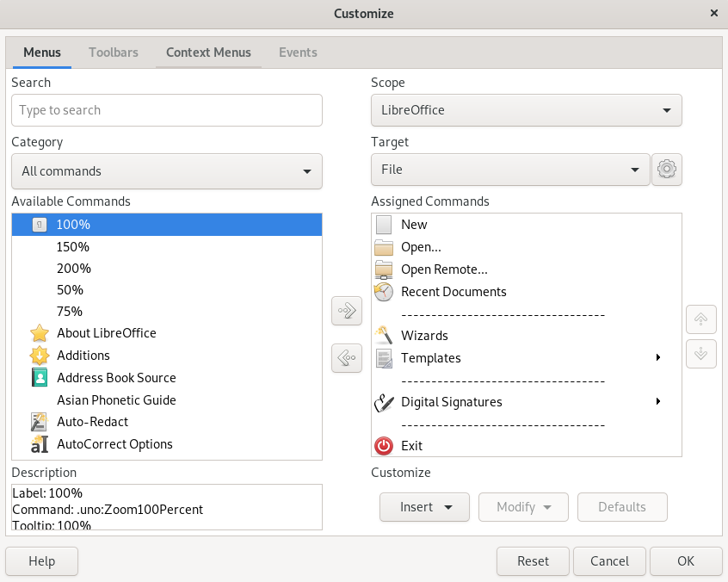Switch to the Toolbars tab
Image resolution: width=728 pixels, height=582 pixels.
(x=113, y=53)
